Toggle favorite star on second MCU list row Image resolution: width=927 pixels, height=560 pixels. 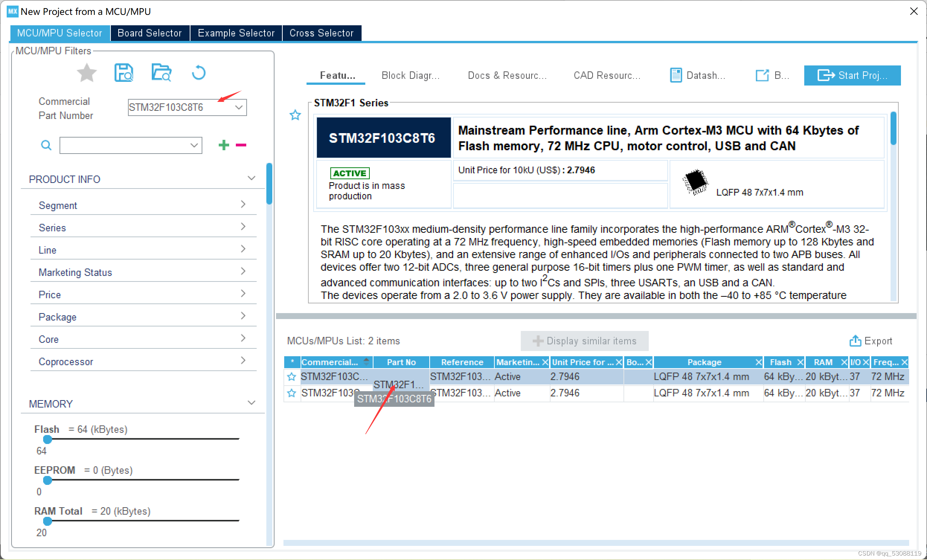point(292,393)
